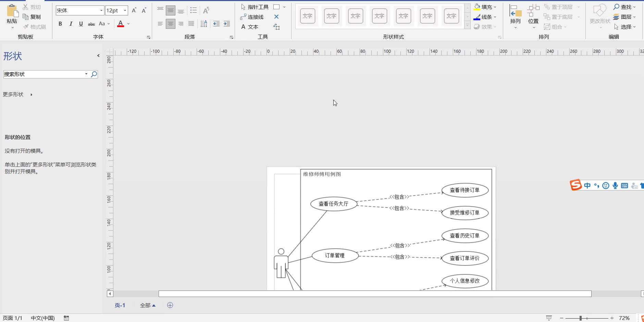The width and height of the screenshot is (644, 322).
Task: Switch to the 页-1 page tab
Action: pyautogui.click(x=120, y=305)
